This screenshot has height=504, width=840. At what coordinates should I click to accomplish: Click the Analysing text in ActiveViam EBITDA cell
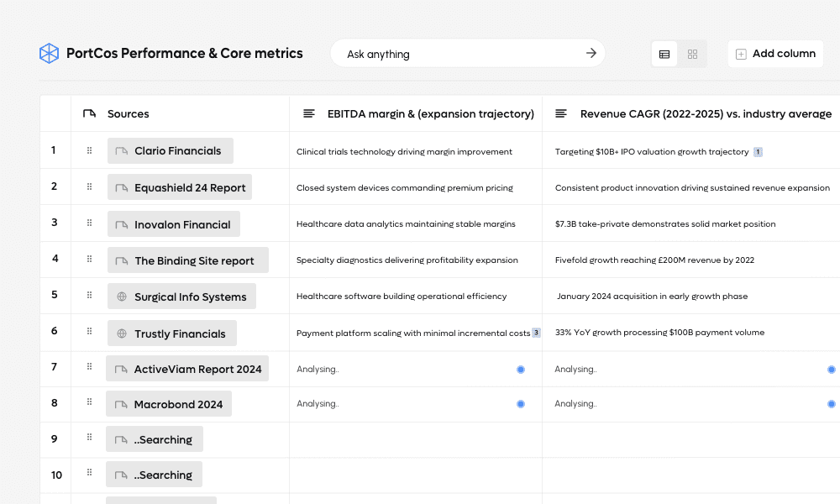(318, 369)
